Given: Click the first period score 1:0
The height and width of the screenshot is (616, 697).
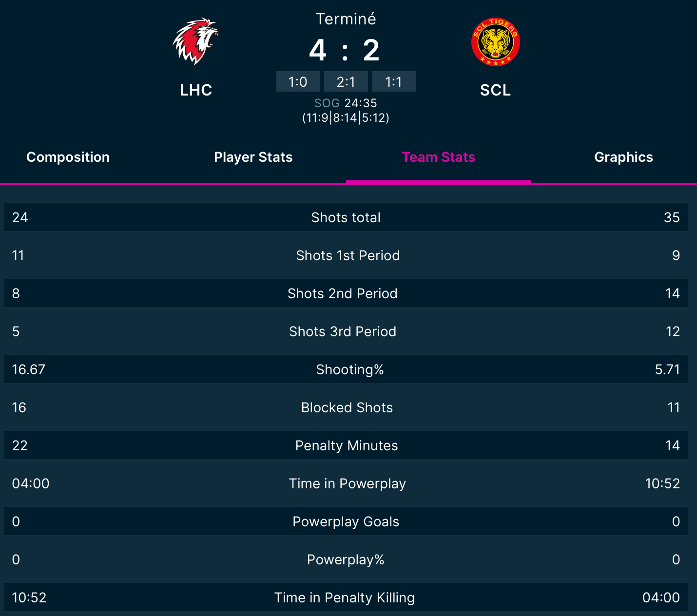Looking at the screenshot, I should [298, 81].
